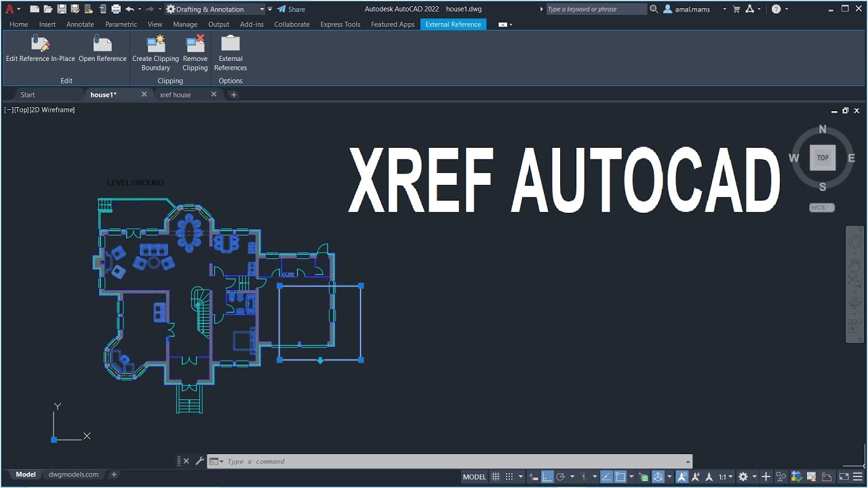Click the customize wrench icon beside command line

pyautogui.click(x=199, y=461)
